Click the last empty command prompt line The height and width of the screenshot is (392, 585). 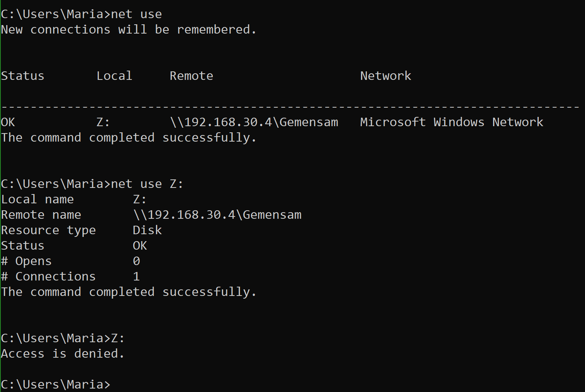pyautogui.click(x=56, y=385)
